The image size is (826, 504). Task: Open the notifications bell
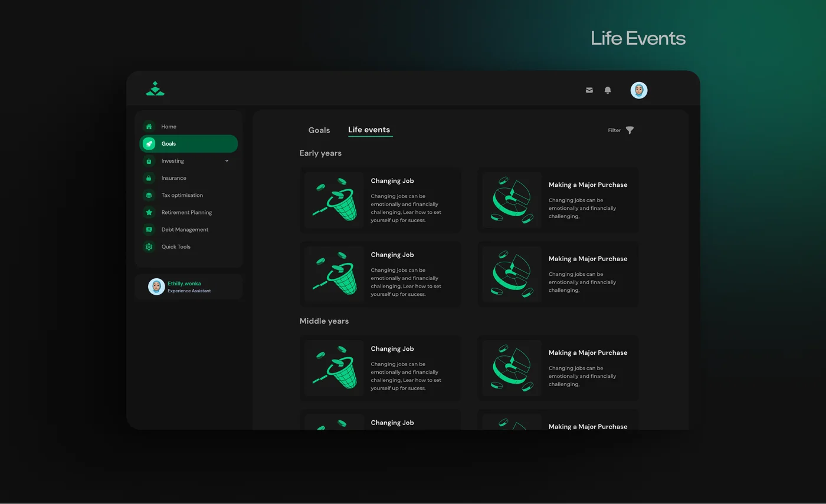608,90
